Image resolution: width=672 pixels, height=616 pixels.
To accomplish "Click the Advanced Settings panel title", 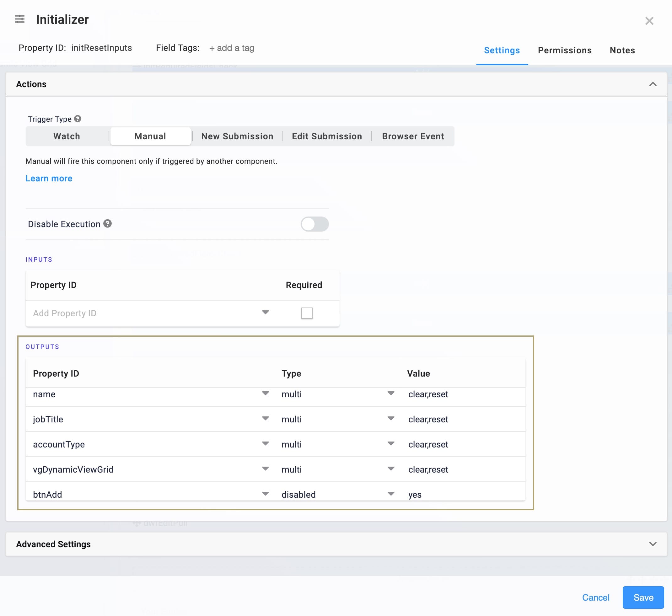I will 53,544.
